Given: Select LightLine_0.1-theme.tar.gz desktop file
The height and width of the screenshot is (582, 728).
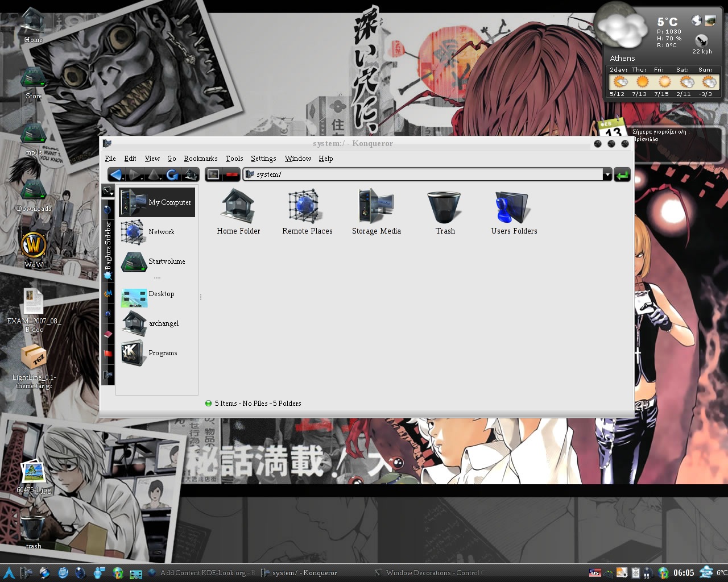Looking at the screenshot, I should tap(34, 367).
